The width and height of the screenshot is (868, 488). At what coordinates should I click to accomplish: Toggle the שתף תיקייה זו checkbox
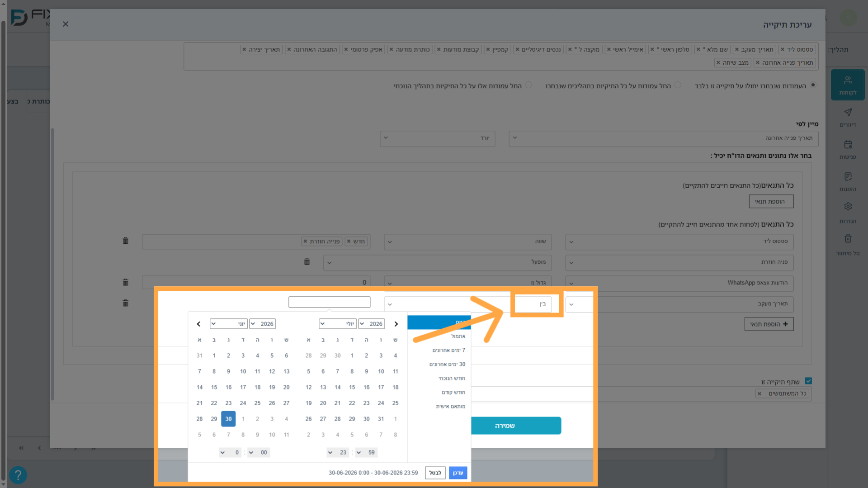(808, 381)
